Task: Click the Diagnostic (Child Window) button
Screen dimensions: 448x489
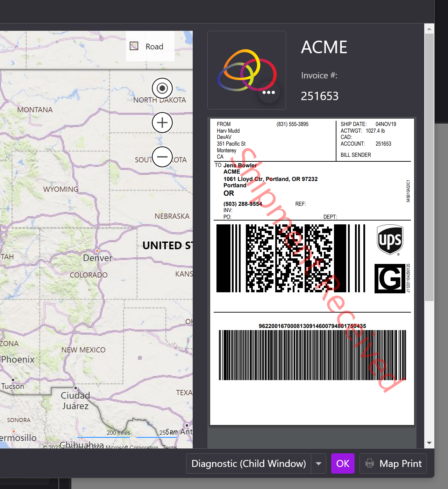Action: (x=249, y=463)
